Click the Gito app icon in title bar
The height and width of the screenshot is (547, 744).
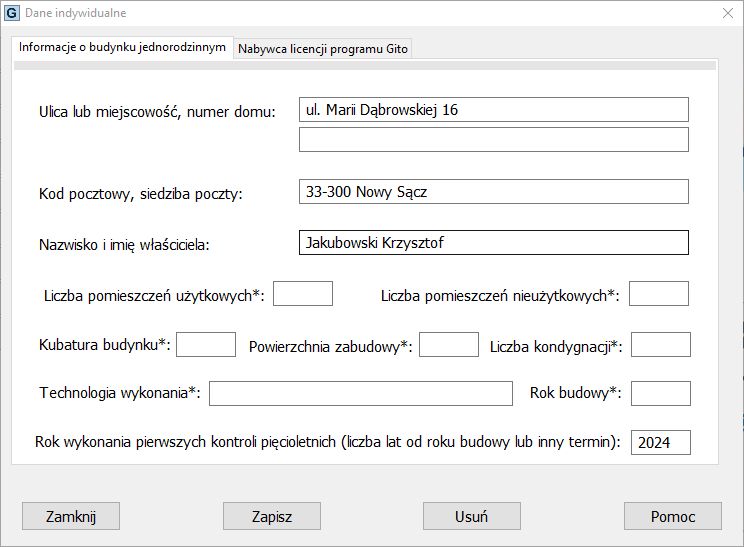click(x=13, y=13)
